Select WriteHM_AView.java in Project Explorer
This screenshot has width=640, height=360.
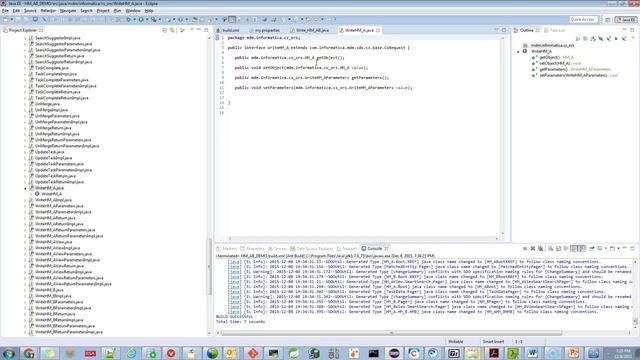[53, 242]
